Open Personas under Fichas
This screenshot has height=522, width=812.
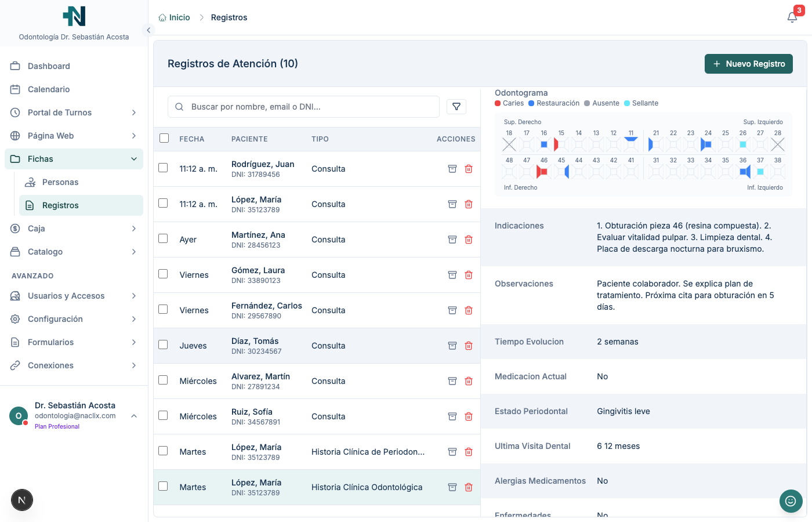pos(60,182)
